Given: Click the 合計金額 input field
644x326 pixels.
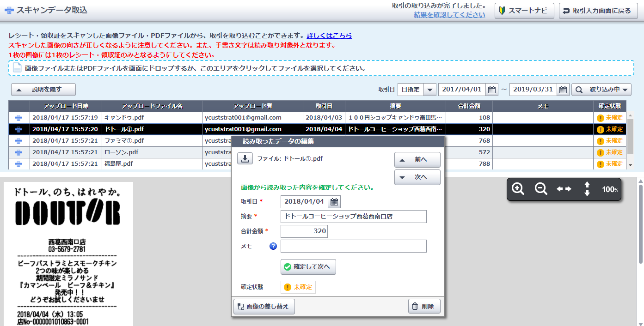Looking at the screenshot, I should [x=304, y=231].
